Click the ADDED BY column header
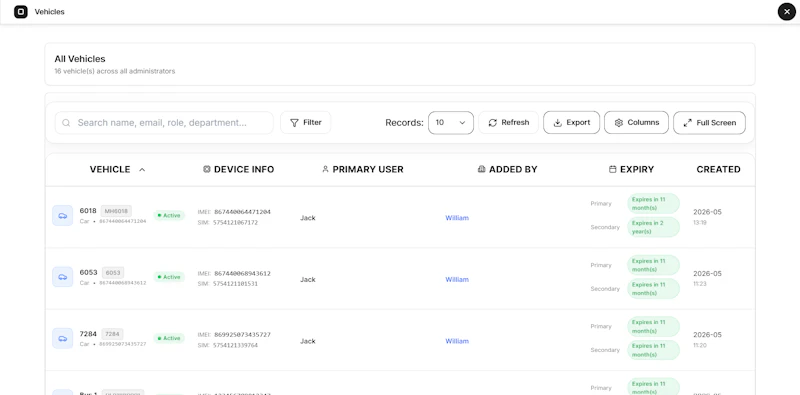The width and height of the screenshot is (800, 395). [x=507, y=169]
